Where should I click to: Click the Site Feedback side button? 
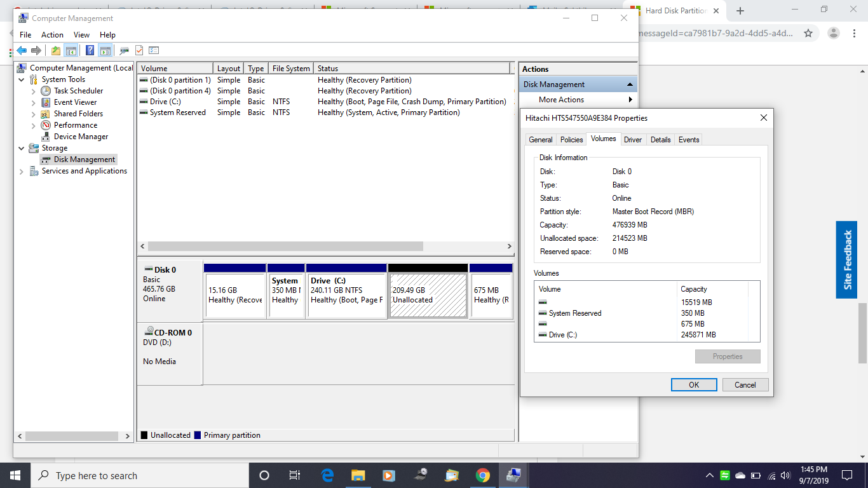coord(847,260)
